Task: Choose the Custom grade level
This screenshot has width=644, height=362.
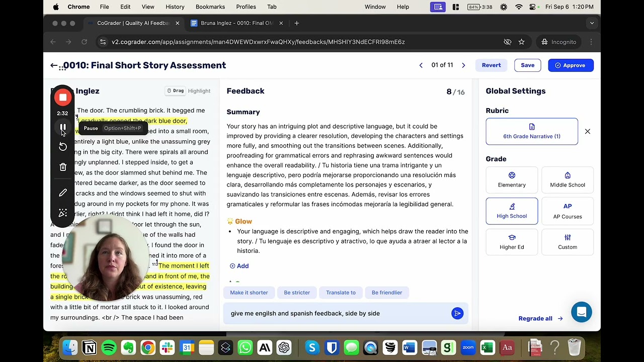Action: point(568,242)
